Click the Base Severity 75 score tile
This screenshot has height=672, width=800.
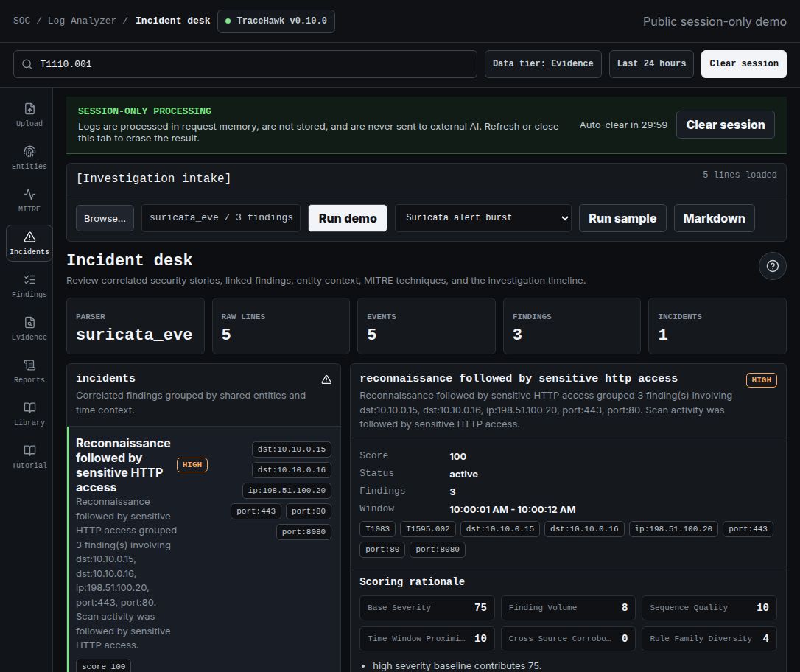427,608
